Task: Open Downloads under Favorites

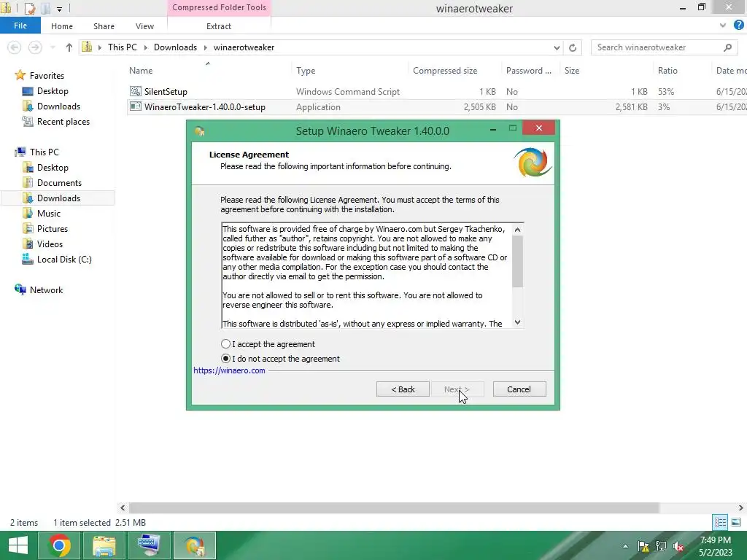Action: coord(58,106)
